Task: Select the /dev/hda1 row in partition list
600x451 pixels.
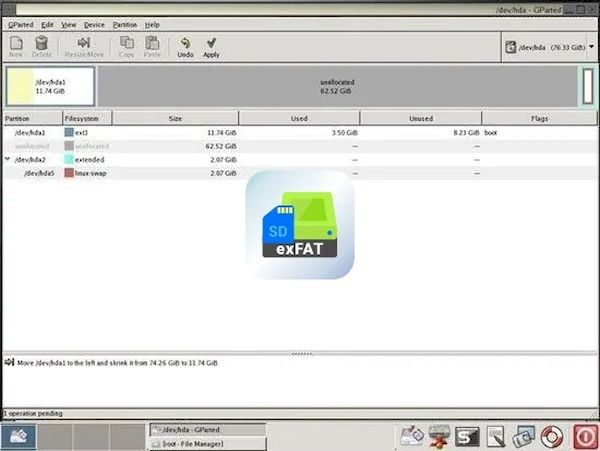Action: 300,133
